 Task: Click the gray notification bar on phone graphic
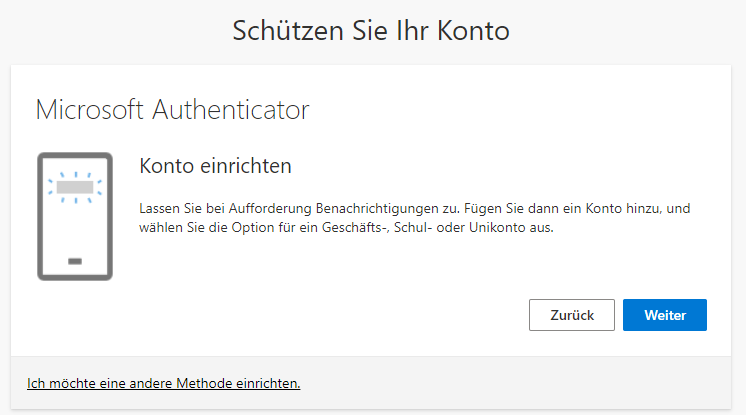(75, 186)
